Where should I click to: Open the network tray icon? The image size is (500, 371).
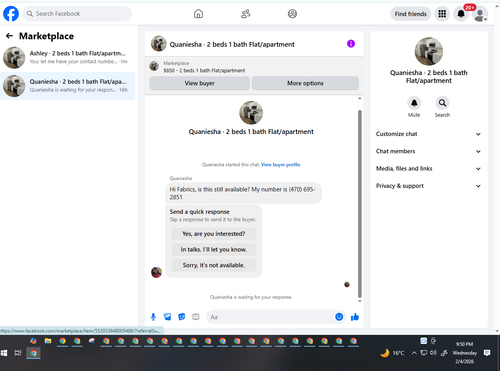(x=424, y=353)
